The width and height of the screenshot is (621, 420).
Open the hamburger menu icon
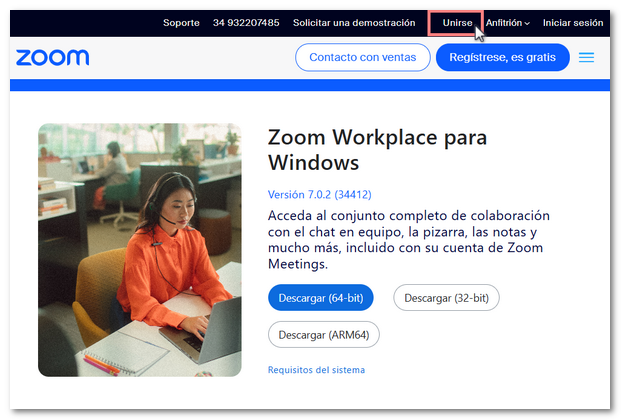586,57
